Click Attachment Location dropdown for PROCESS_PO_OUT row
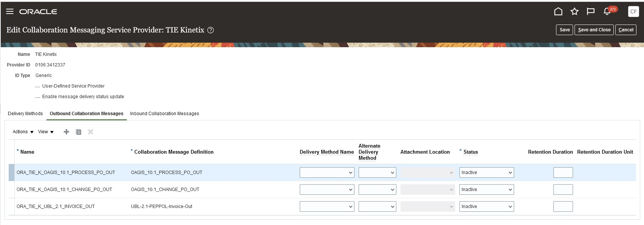 (x=428, y=173)
